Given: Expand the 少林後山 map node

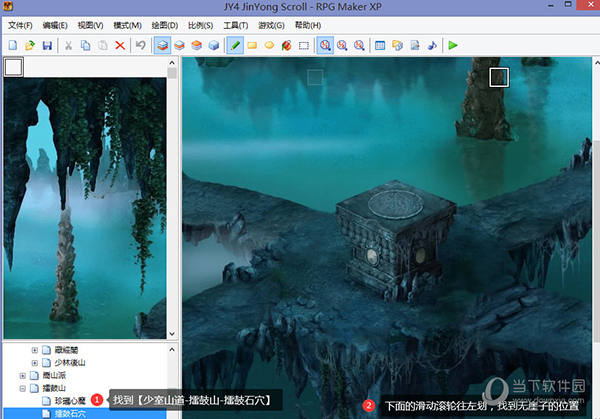Looking at the screenshot, I should point(34,363).
